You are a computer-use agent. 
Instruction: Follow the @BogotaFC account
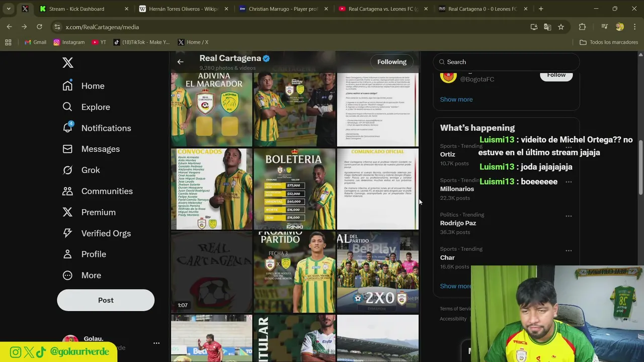pyautogui.click(x=556, y=75)
